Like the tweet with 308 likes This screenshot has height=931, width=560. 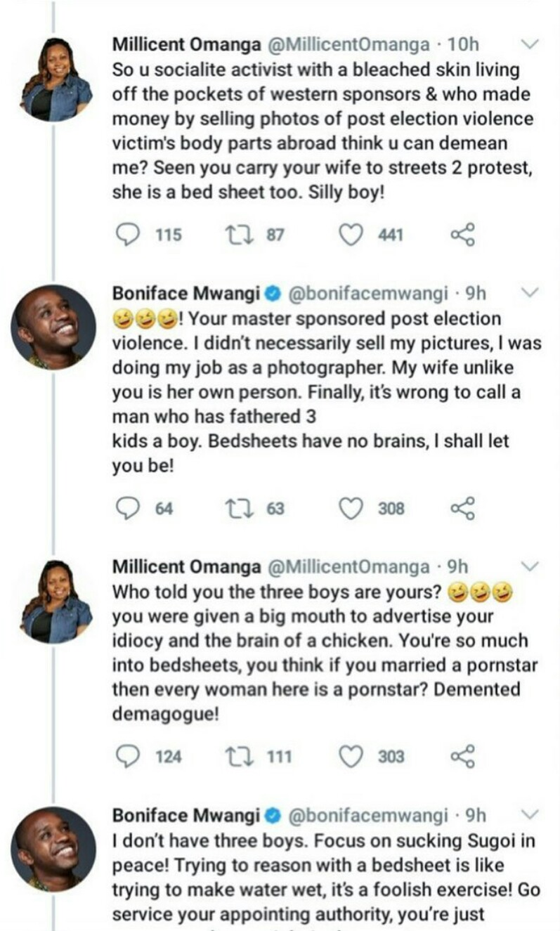(x=350, y=508)
